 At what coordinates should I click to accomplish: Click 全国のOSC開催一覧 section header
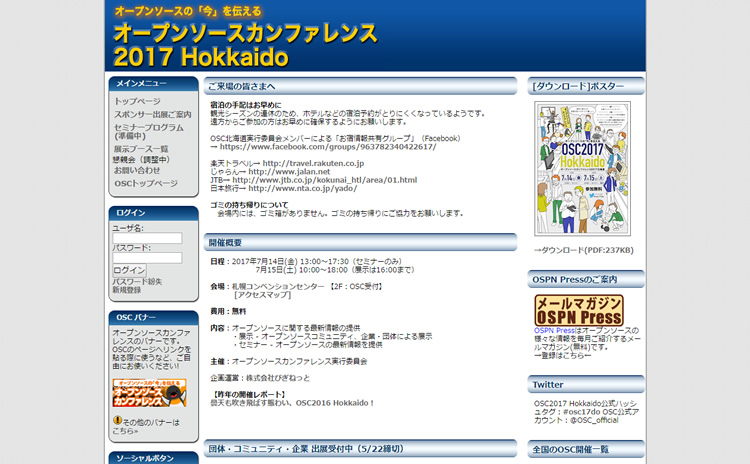[x=586, y=449]
